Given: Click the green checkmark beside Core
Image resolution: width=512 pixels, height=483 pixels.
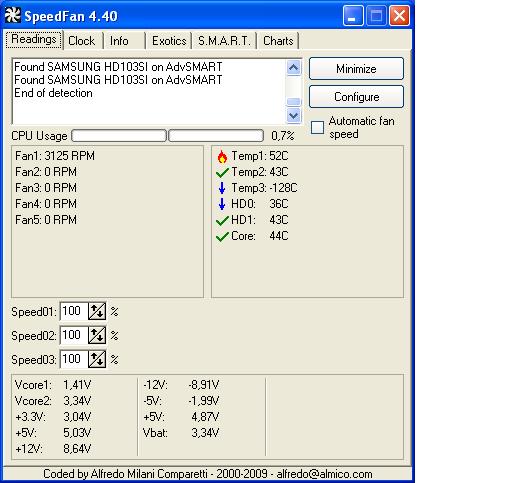Looking at the screenshot, I should pyautogui.click(x=222, y=236).
